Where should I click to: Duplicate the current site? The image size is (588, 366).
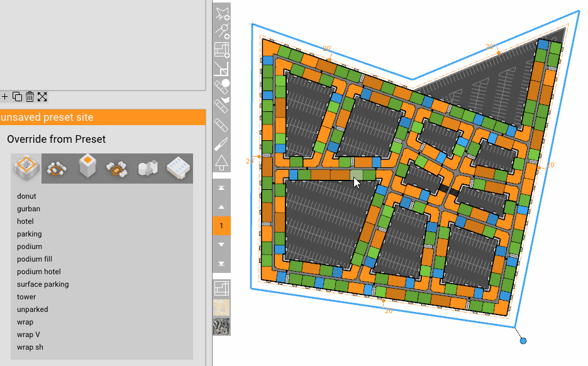[x=17, y=97]
